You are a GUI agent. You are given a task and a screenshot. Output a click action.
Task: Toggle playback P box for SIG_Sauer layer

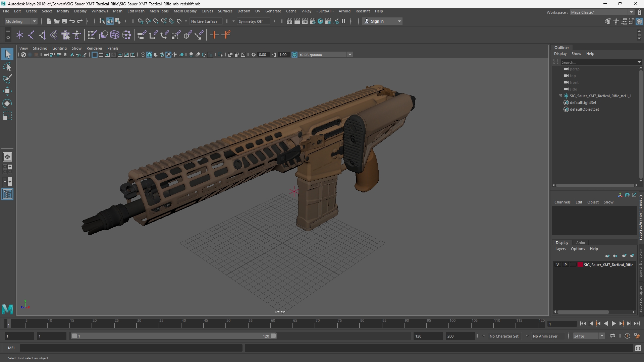pos(566,265)
